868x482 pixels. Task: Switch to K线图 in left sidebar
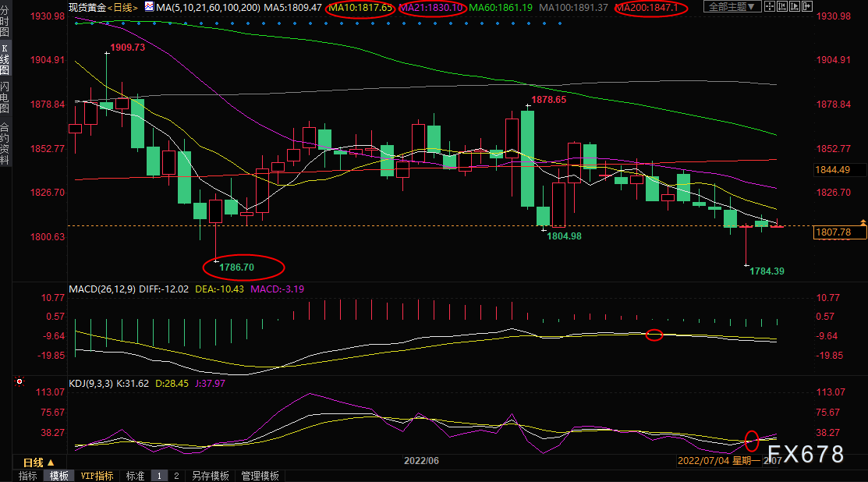click(x=5, y=58)
